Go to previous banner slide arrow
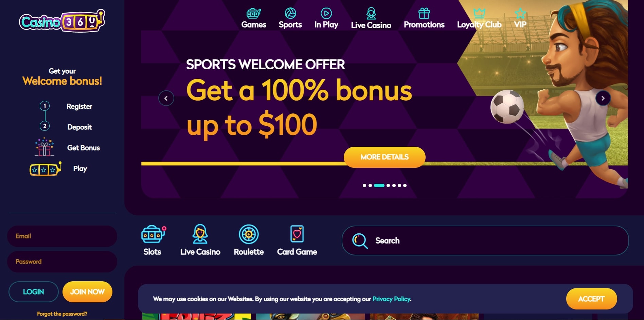The height and width of the screenshot is (320, 644). [166, 98]
